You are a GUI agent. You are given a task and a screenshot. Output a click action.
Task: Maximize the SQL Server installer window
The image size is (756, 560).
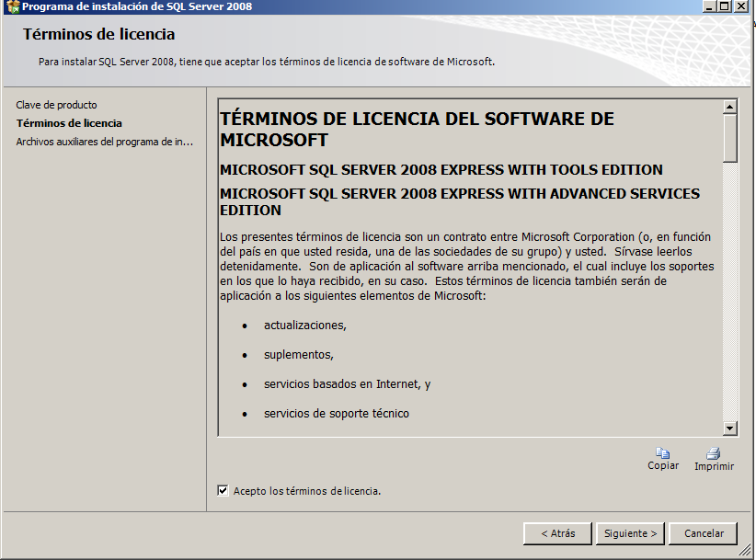tap(727, 7)
